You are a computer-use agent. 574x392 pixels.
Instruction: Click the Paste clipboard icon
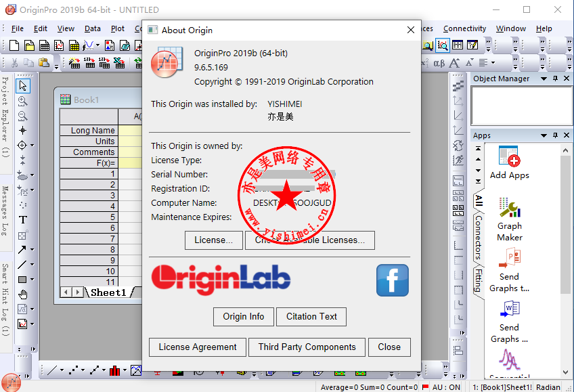44,63
